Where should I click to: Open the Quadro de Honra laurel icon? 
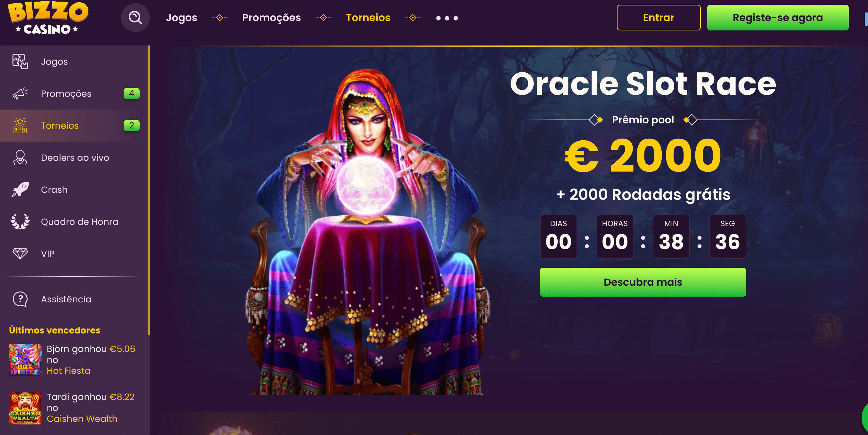point(20,222)
